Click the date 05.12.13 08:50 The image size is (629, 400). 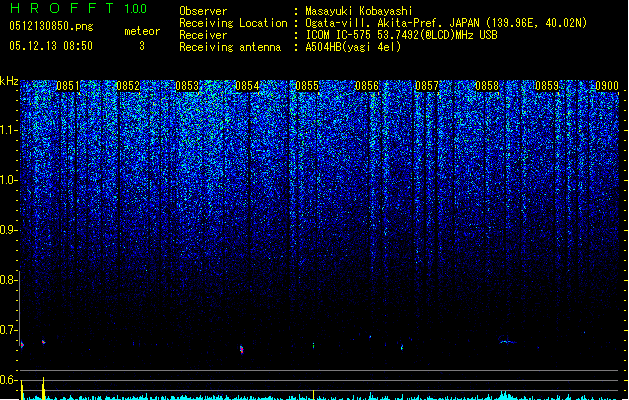(51, 46)
